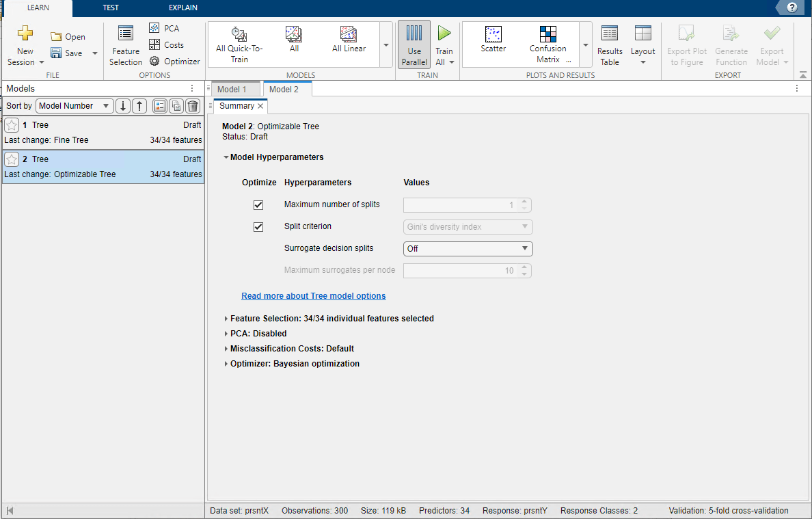Click the PCA options icon
Image resolution: width=812 pixels, height=519 pixels.
pos(154,28)
